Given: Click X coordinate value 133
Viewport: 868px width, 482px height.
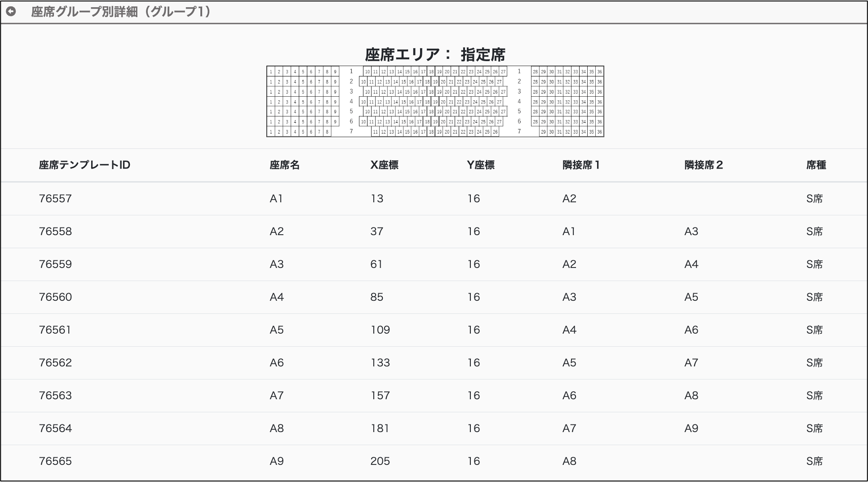Looking at the screenshot, I should click(380, 363).
